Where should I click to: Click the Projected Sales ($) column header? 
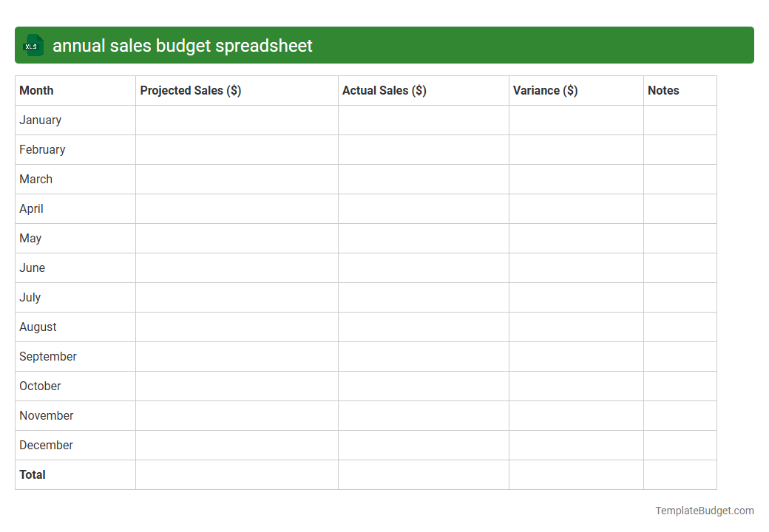click(189, 90)
